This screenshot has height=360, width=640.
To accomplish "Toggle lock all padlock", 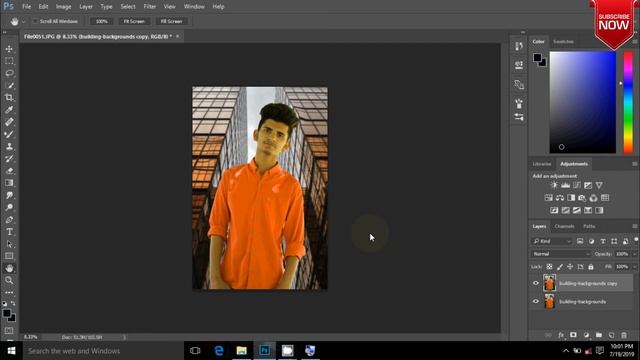I will click(x=591, y=267).
